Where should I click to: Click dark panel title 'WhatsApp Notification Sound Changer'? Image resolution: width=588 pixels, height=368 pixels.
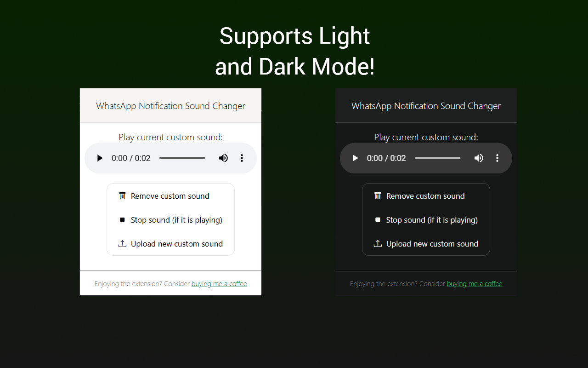point(426,106)
